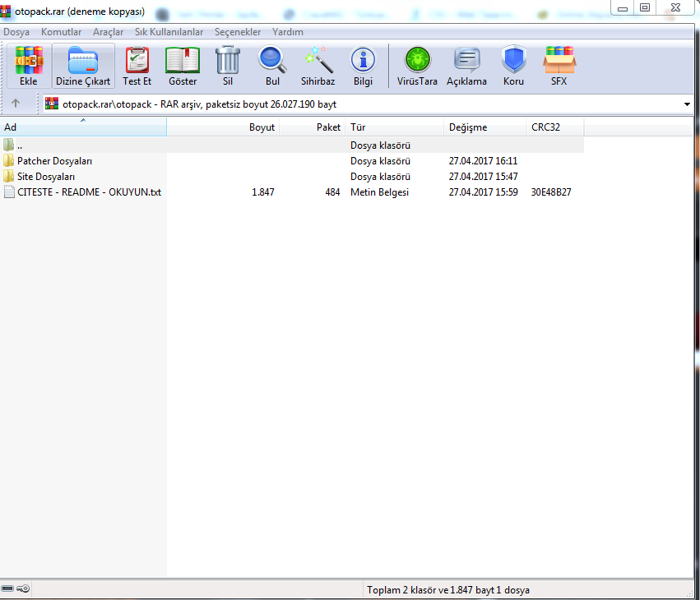Viewport: 700px width, 600px height.
Task: Select the Patcher Dosyaları folder icon
Action: 8,160
